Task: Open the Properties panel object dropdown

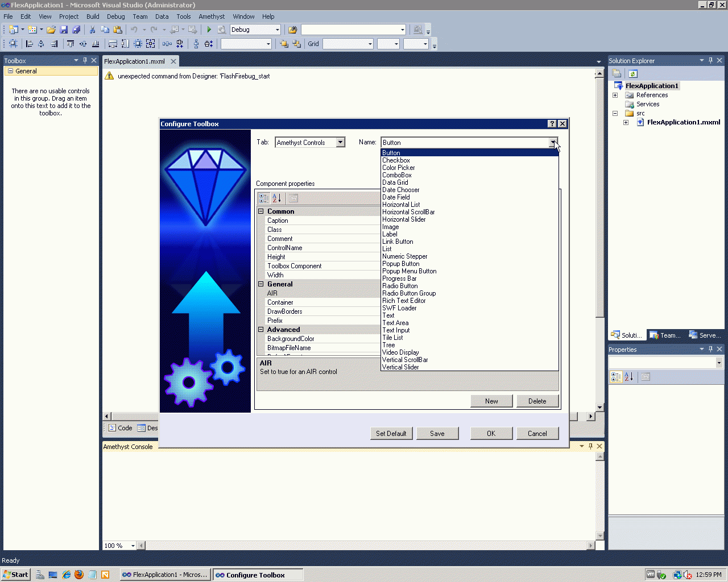Action: pos(719,363)
